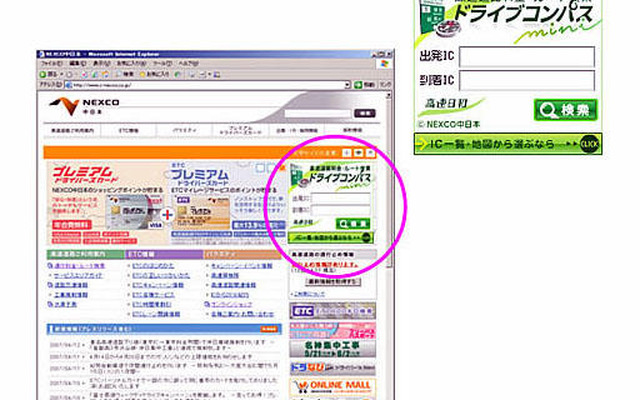Click the large green 検索 button in enlarged widget
The width and height of the screenshot is (640, 400).
[x=565, y=110]
